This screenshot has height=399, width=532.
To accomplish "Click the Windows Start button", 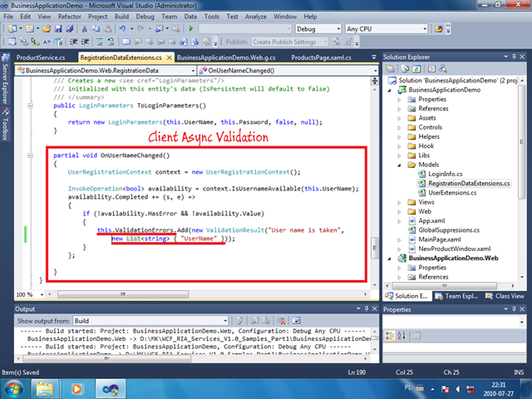I will point(13,388).
